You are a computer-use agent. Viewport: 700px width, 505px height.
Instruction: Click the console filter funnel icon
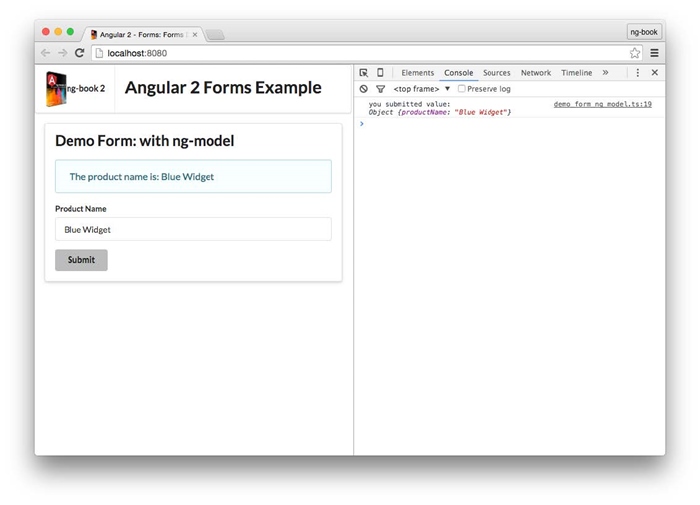pyautogui.click(x=380, y=89)
